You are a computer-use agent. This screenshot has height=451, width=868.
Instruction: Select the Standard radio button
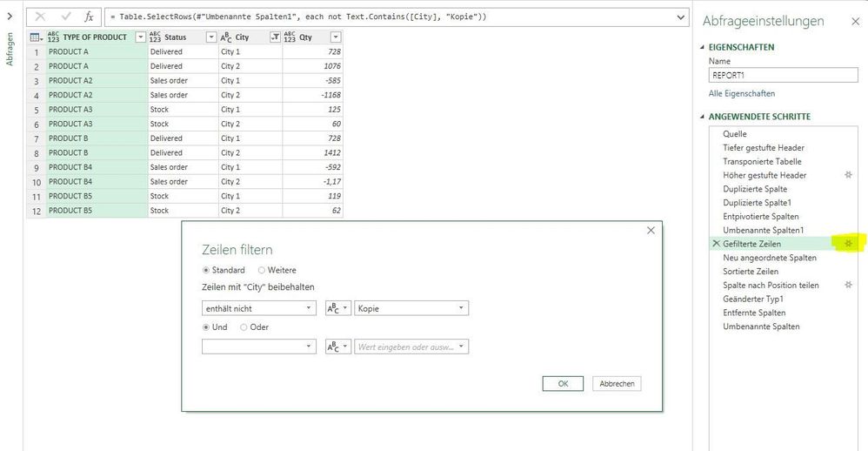click(x=206, y=271)
